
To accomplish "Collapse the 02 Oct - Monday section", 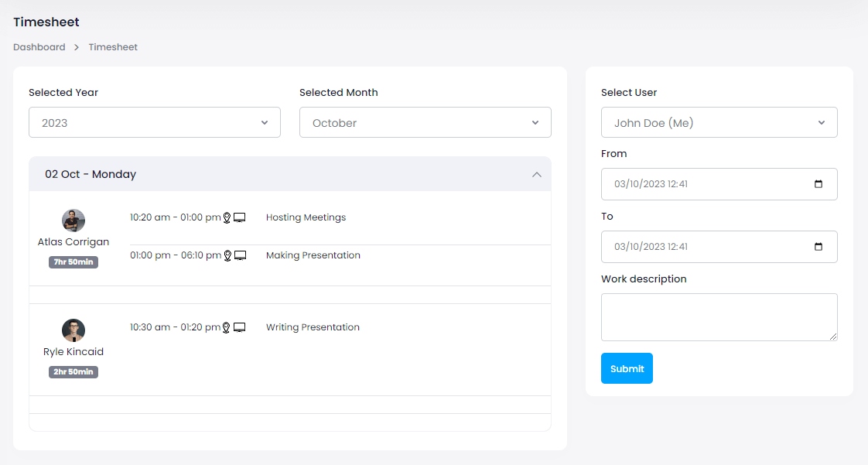I will [536, 175].
